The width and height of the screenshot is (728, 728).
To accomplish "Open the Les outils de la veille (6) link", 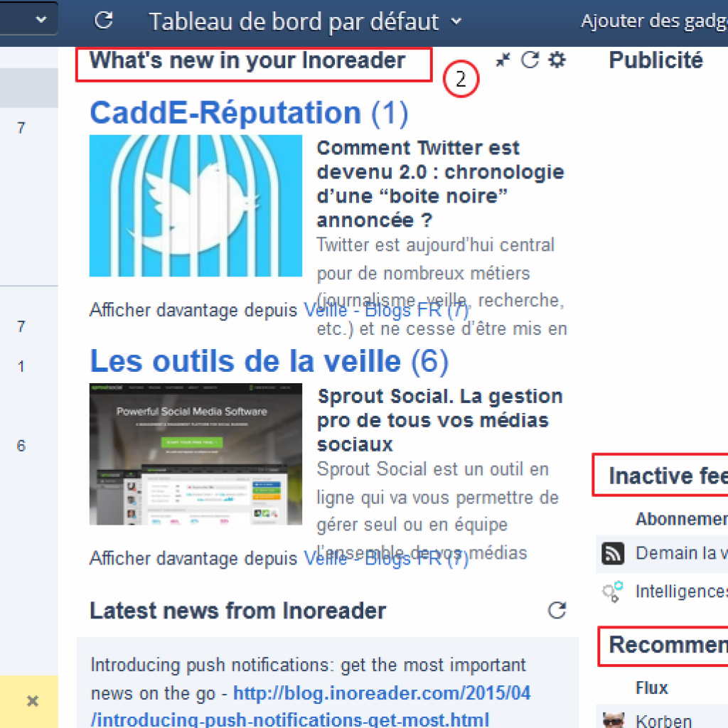I will (269, 361).
